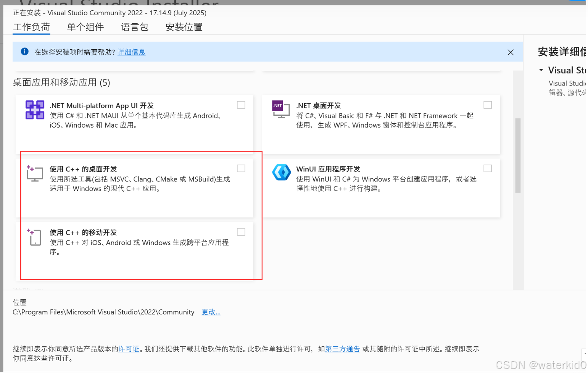
Task: Open the 许可证 license link
Action: (x=129, y=349)
